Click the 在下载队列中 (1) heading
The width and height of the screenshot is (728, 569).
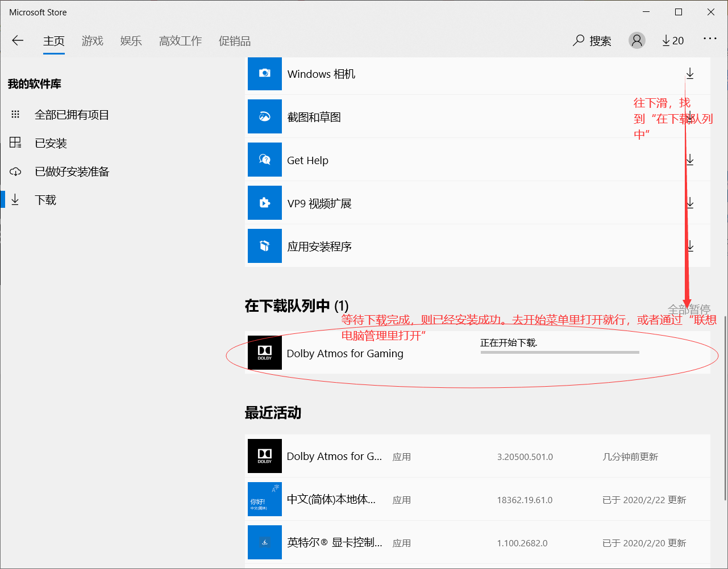[x=297, y=306]
